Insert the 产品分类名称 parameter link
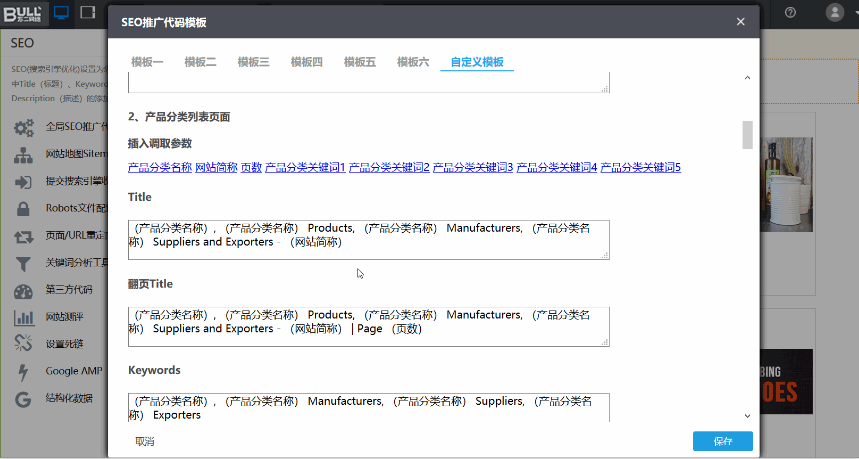 pos(159,167)
